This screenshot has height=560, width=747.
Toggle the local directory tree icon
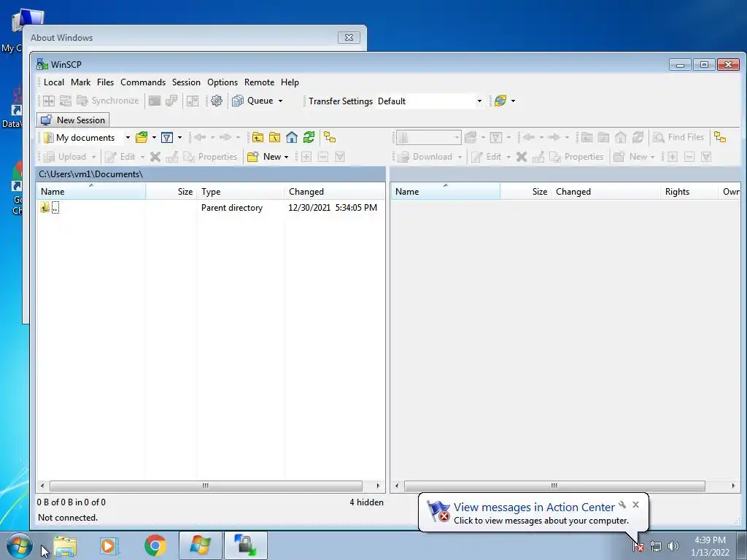(330, 138)
